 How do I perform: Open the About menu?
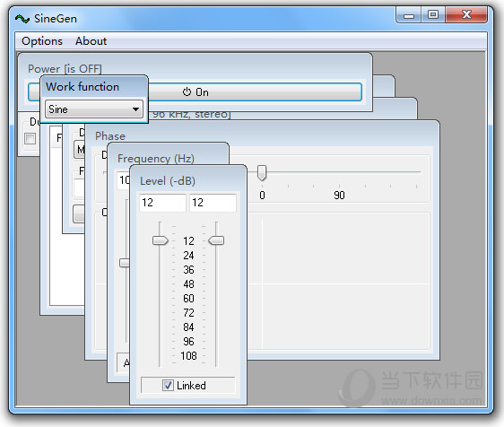tap(91, 41)
